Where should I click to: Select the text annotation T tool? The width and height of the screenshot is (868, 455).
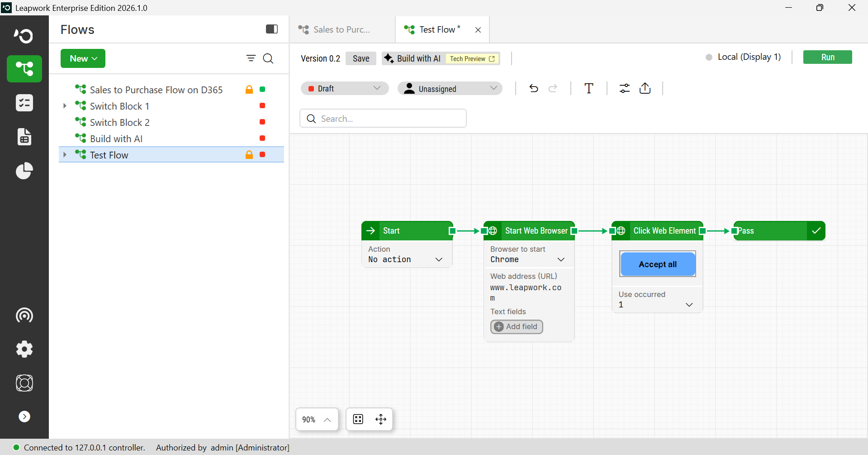tap(589, 88)
